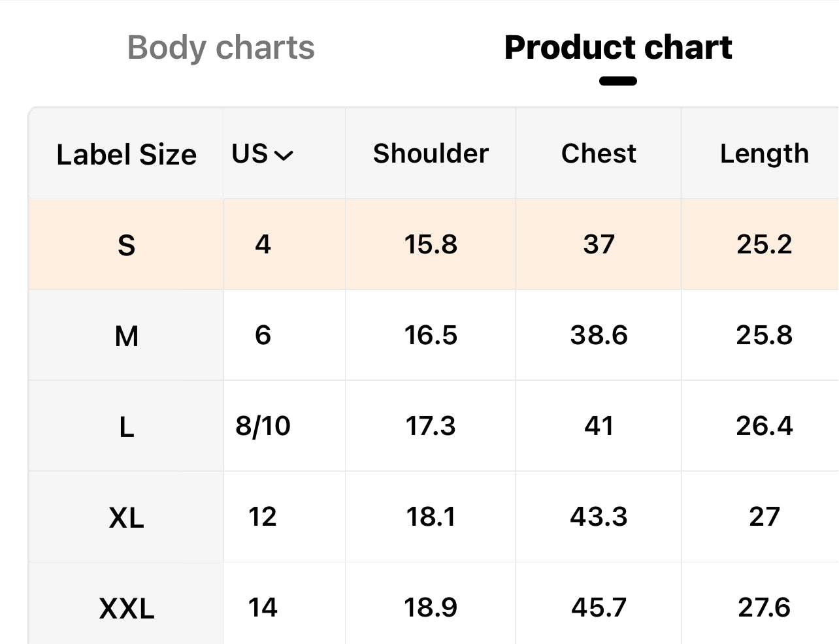The height and width of the screenshot is (644, 839).
Task: Click the chevron arrow next to US
Action: tap(284, 155)
